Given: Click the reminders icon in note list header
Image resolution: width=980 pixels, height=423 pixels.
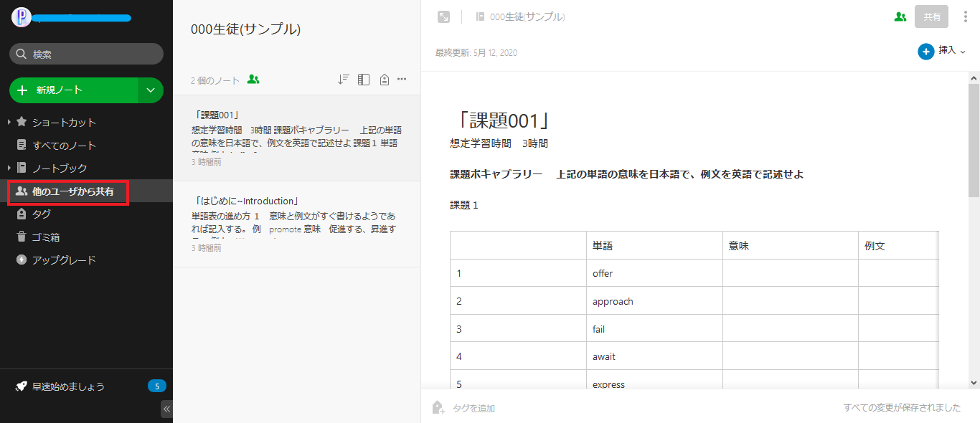Looking at the screenshot, I should click(384, 80).
